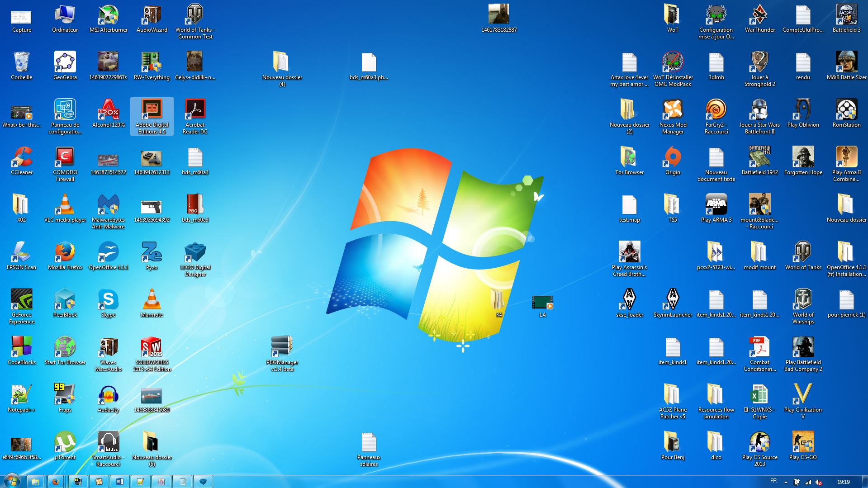Screen dimensions: 868x488
Task: Select the AudioWizard desktop shortcut
Action: [x=152, y=19]
